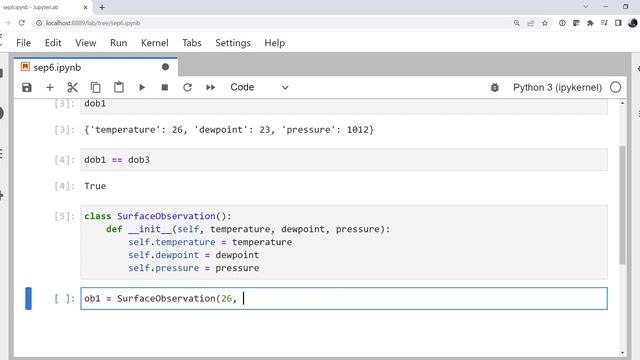This screenshot has height=360, width=640.
Task: Open the View menu
Action: tap(86, 43)
